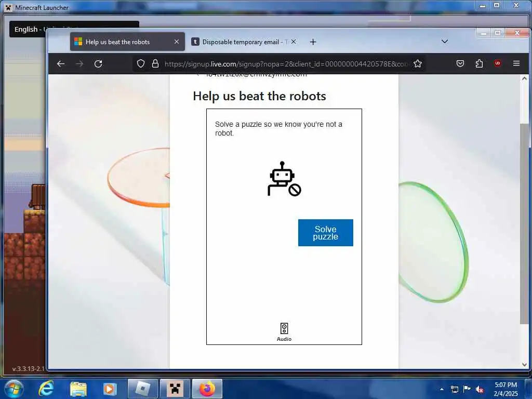This screenshot has height=399, width=532.
Task: Expand list all tabs chevron
Action: [445, 42]
